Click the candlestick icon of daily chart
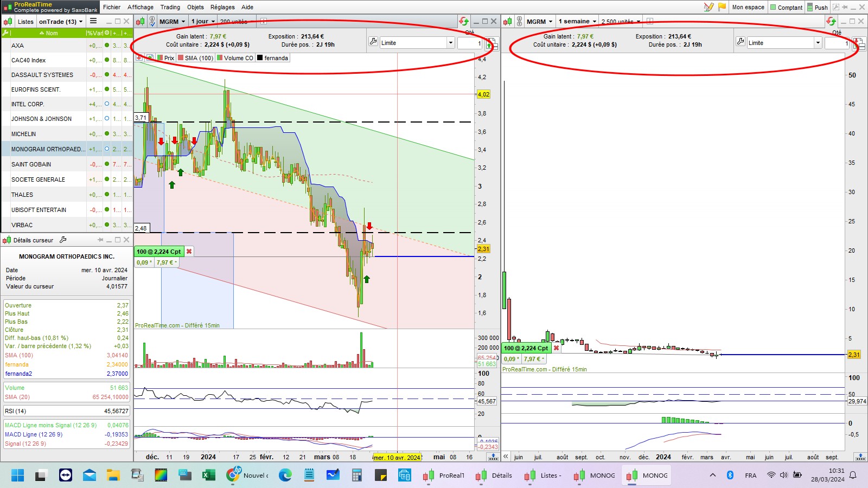 point(141,21)
